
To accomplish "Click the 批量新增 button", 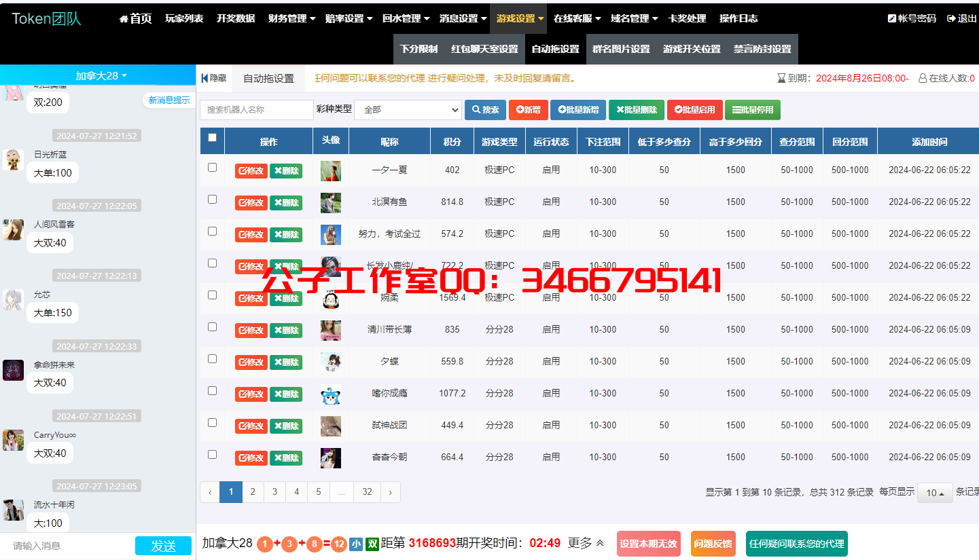I will 578,109.
